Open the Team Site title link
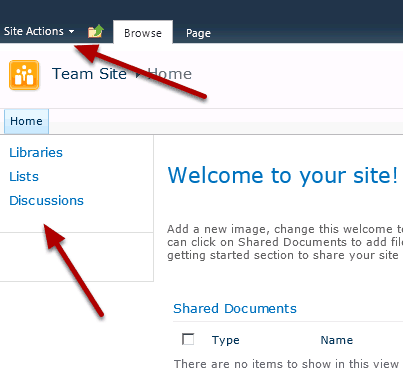403x382 pixels. (89, 74)
